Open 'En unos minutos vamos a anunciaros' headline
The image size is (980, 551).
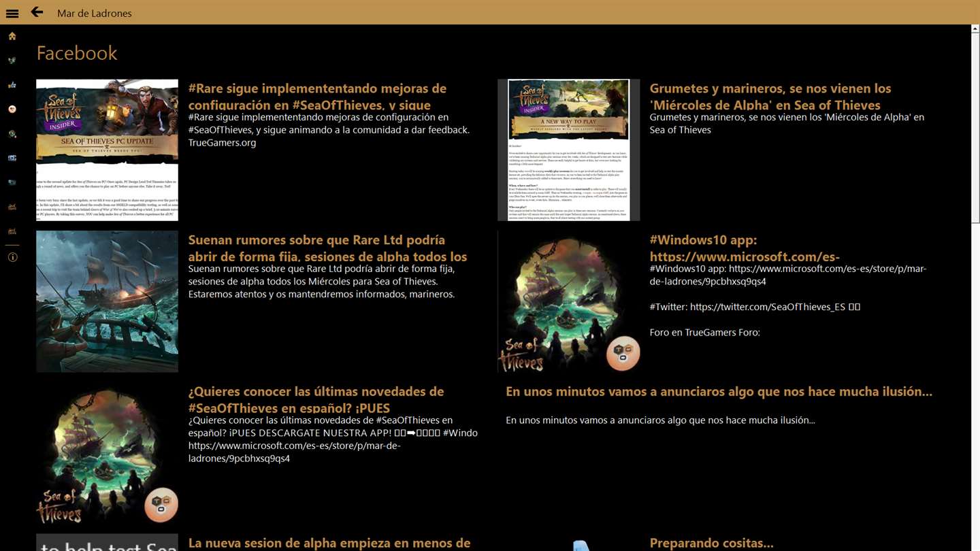pos(719,391)
